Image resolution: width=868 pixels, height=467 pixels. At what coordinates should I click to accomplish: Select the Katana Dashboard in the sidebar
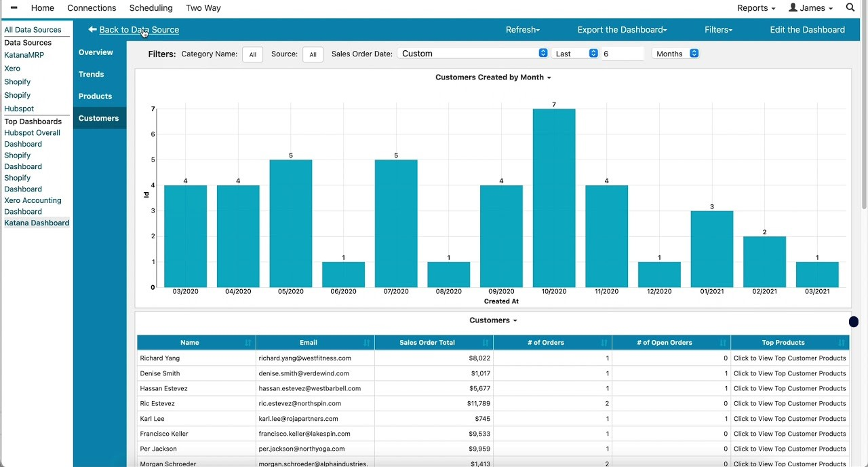[37, 223]
